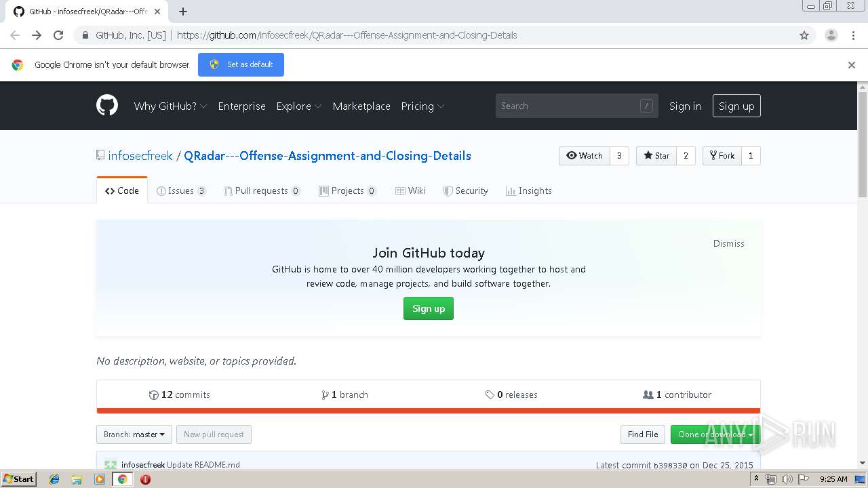Click header Sign up button

click(x=736, y=106)
